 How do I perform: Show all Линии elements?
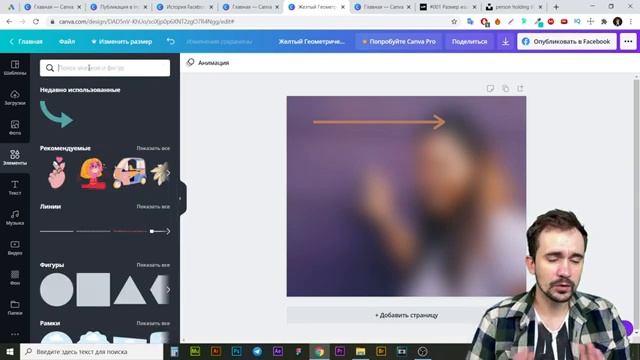pos(153,207)
